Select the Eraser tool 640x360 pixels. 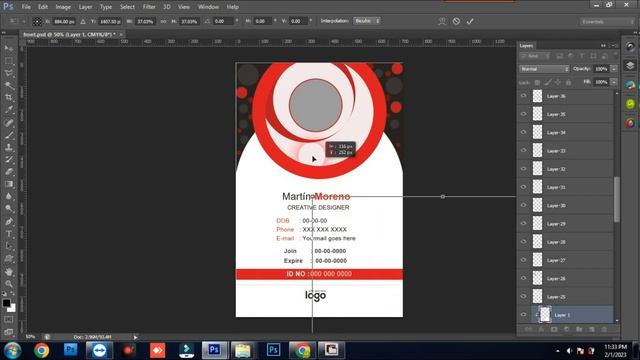coord(9,171)
